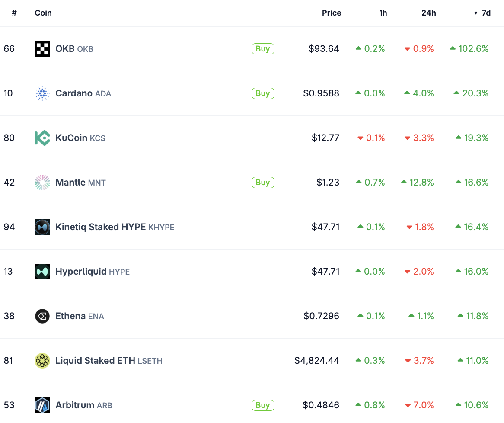Image resolution: width=504 pixels, height=423 pixels.
Task: Click the Mantle rainbow logo
Action: pos(42,182)
